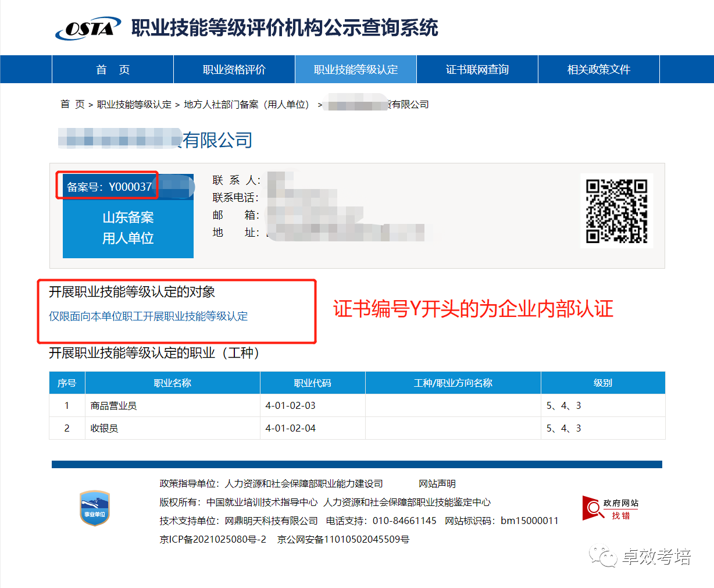Select the 职业技能等级认定 navigation tab
Image resolution: width=714 pixels, height=588 pixels.
(356, 70)
